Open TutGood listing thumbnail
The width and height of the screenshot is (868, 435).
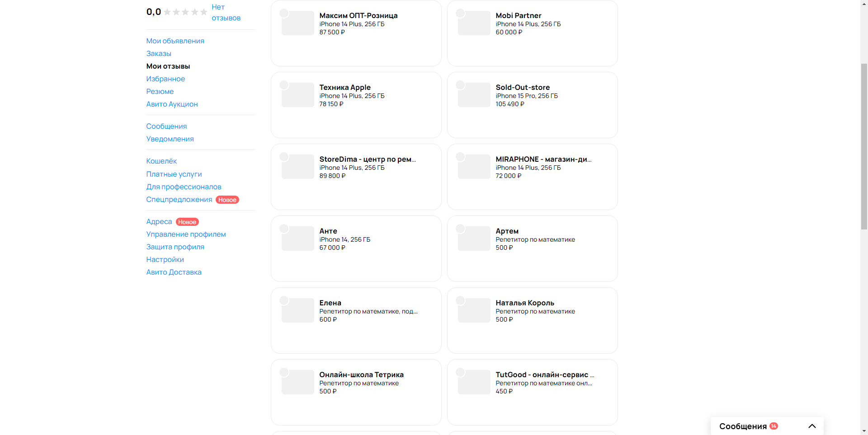tap(474, 382)
